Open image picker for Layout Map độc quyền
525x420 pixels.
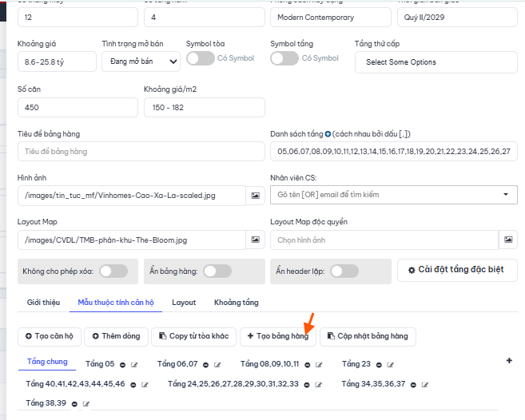coord(508,240)
